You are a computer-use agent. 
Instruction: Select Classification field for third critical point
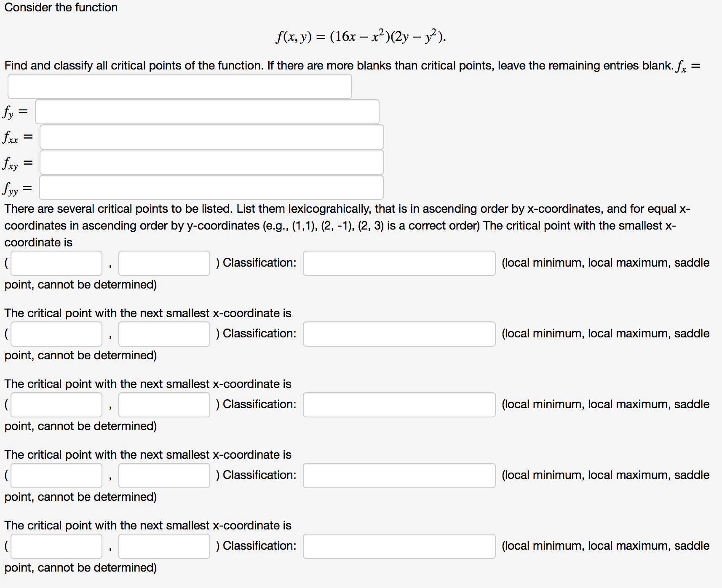point(399,405)
